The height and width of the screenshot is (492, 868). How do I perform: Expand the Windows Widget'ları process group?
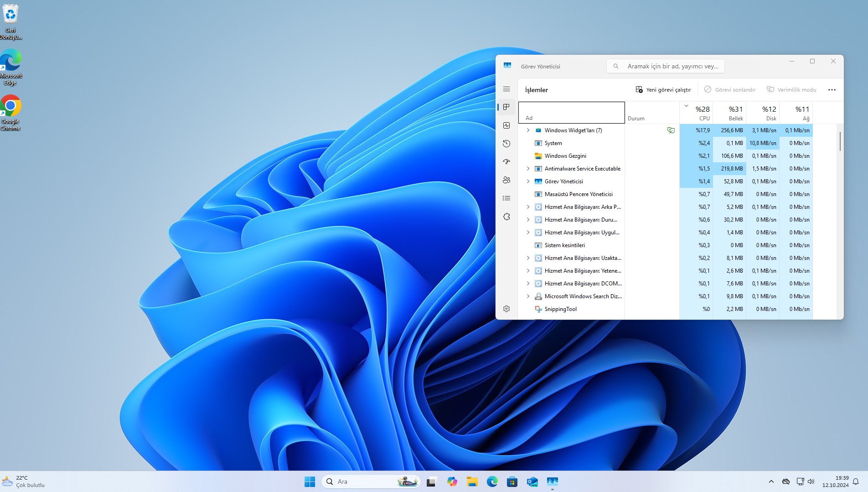528,130
